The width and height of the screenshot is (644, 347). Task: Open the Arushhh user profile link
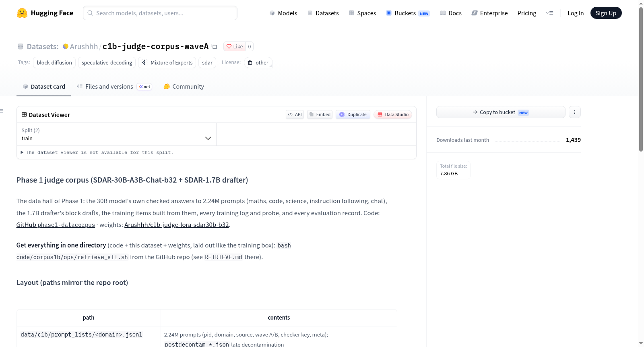(x=84, y=46)
